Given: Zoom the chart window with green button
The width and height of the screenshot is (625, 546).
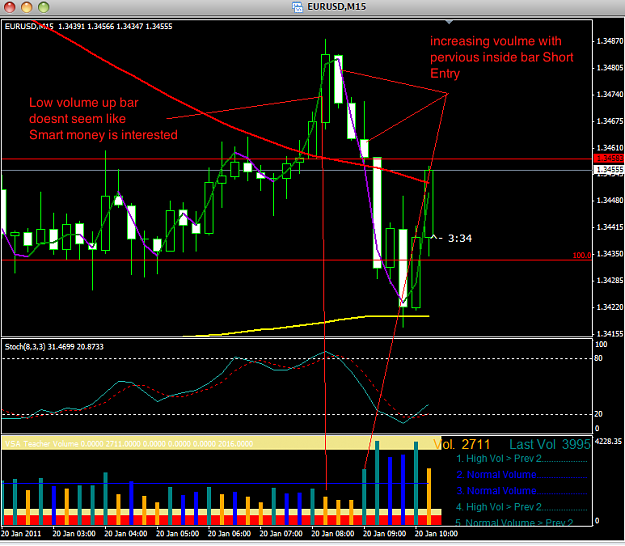Looking at the screenshot, I should [x=43, y=7].
